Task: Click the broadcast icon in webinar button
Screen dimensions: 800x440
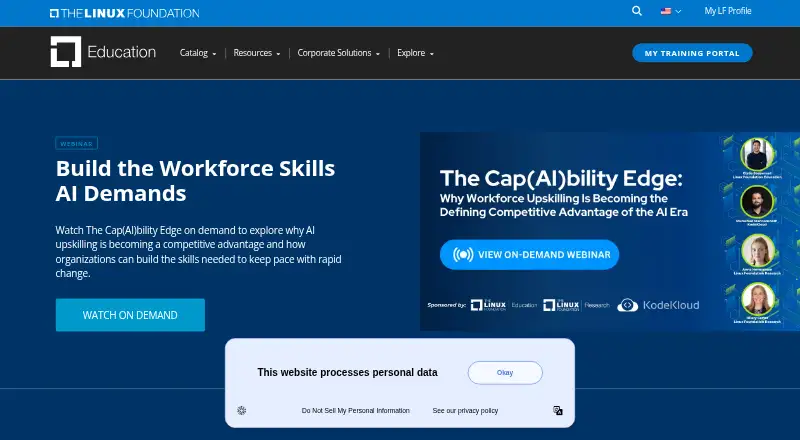Action: pyautogui.click(x=463, y=255)
